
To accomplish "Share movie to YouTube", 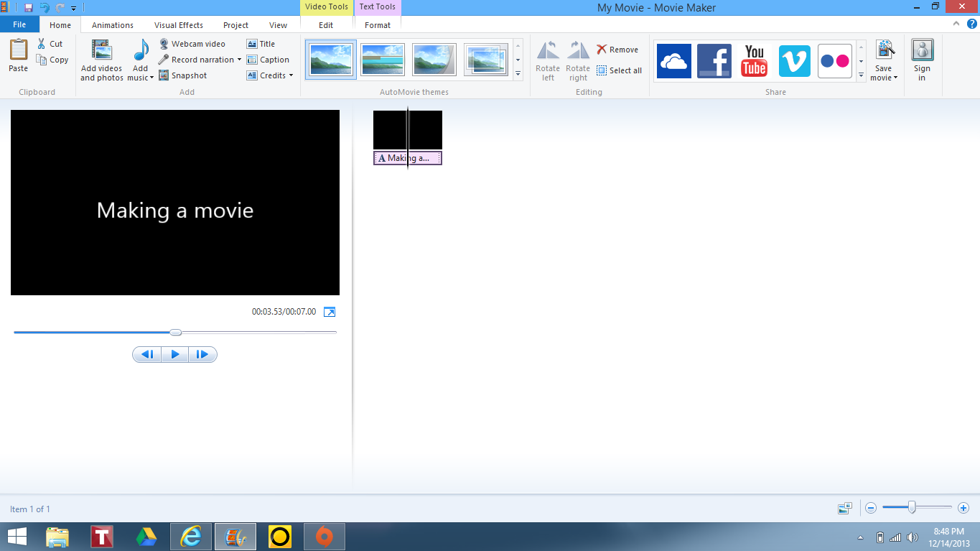I will pyautogui.click(x=755, y=61).
